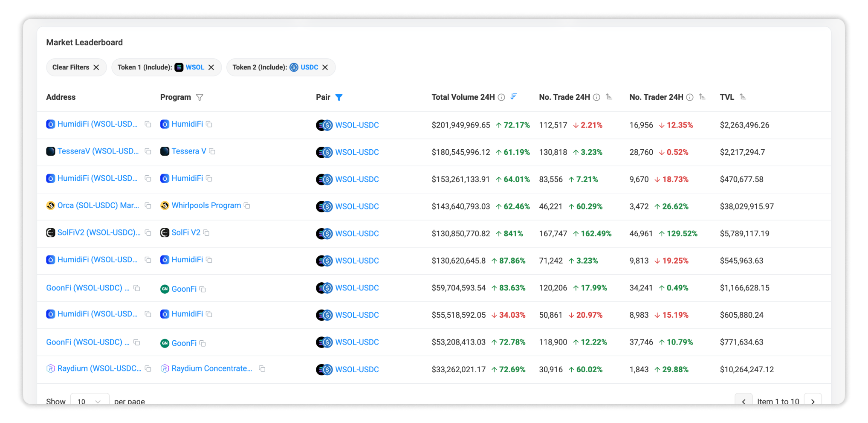
Task: Open the Tessera V program link
Action: [188, 151]
